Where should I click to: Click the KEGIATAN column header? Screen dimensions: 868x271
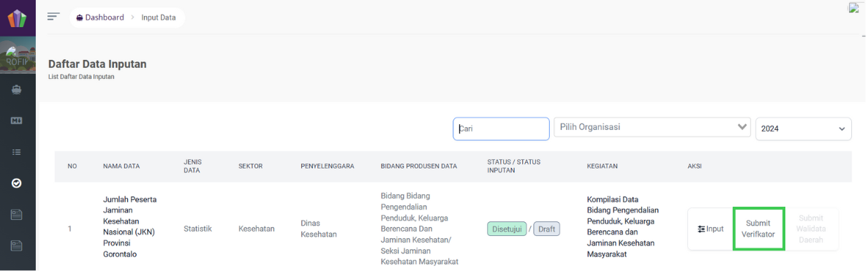click(x=603, y=166)
